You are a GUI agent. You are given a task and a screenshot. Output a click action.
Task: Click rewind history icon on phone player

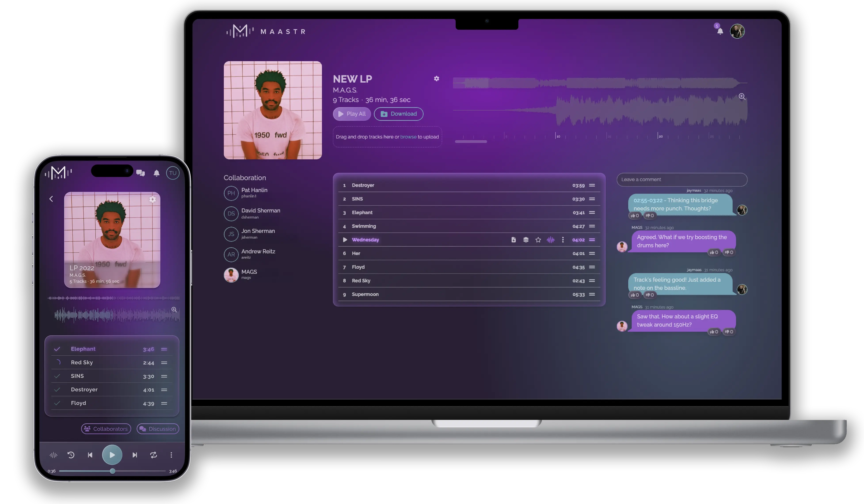[71, 455]
